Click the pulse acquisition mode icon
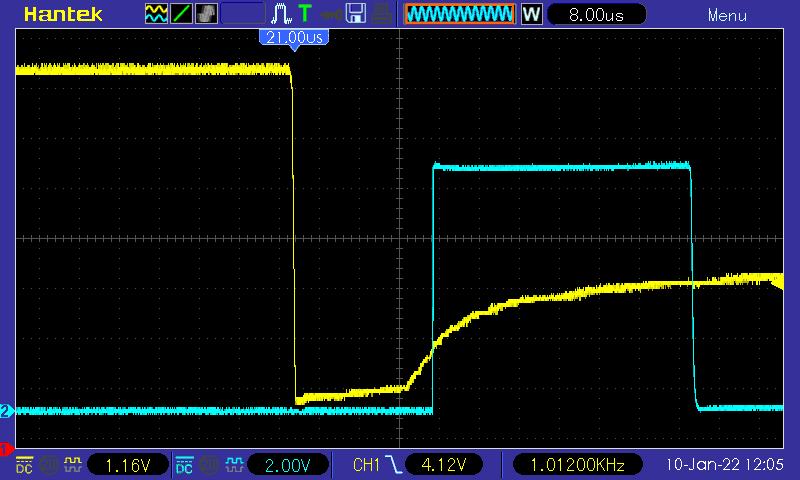 (281, 14)
